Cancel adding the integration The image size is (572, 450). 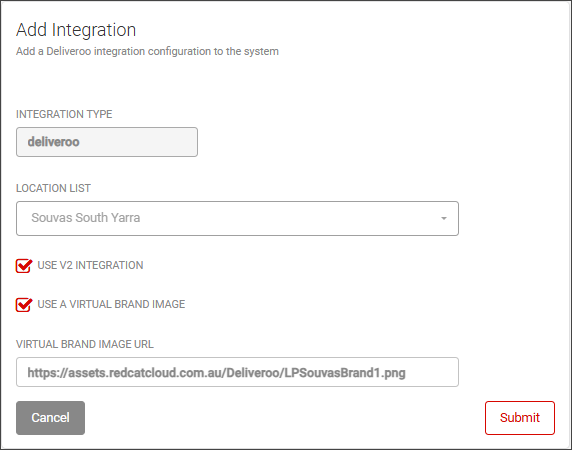tap(50, 418)
